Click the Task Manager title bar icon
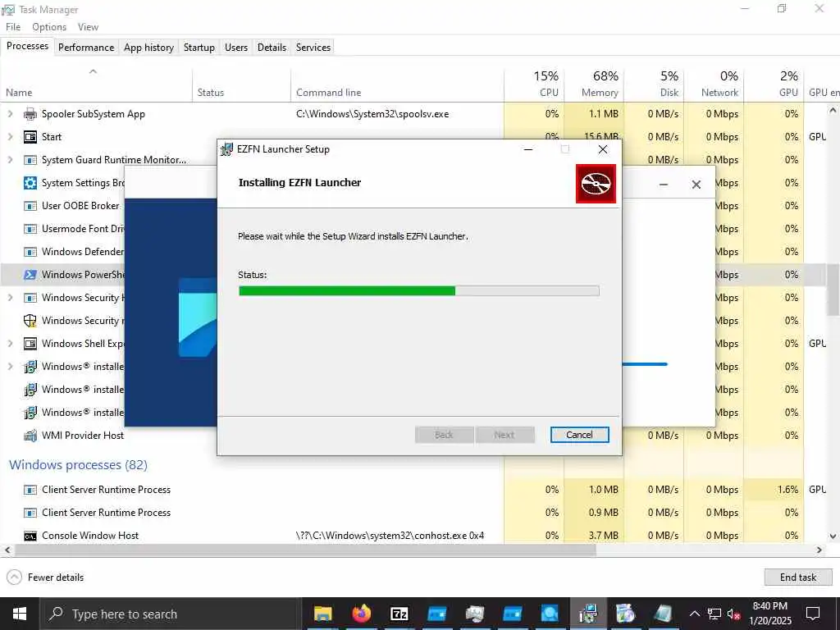The width and height of the screenshot is (840, 630). pos(8,10)
